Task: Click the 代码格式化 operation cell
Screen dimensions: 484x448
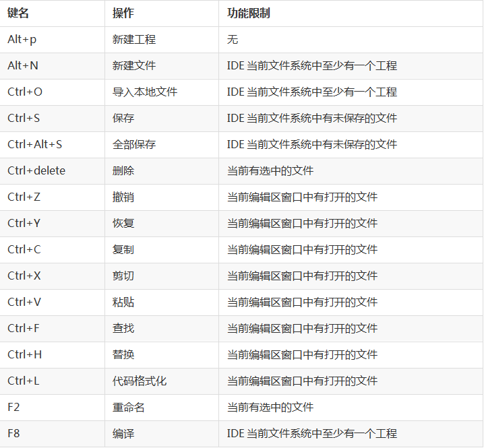Action: click(162, 381)
